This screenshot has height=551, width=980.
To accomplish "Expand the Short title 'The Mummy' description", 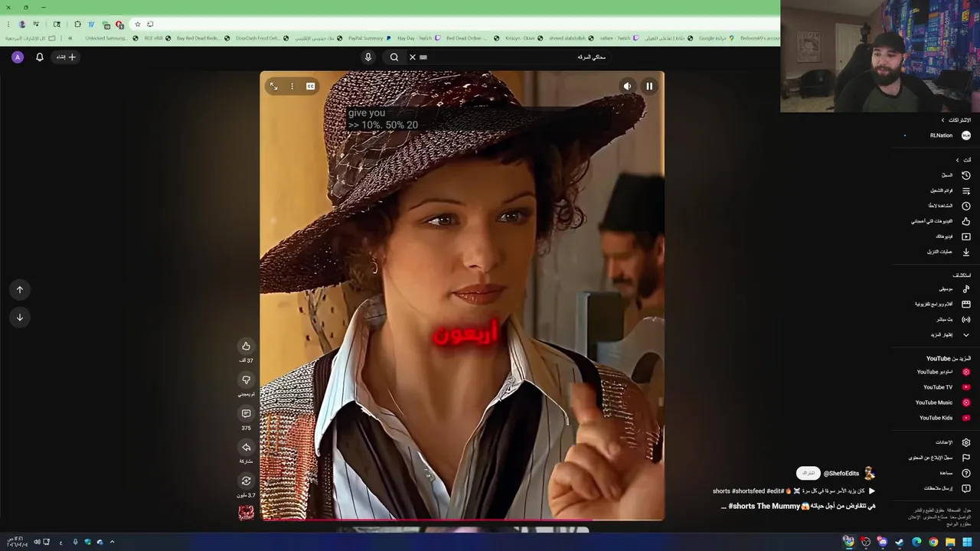I will click(798, 506).
